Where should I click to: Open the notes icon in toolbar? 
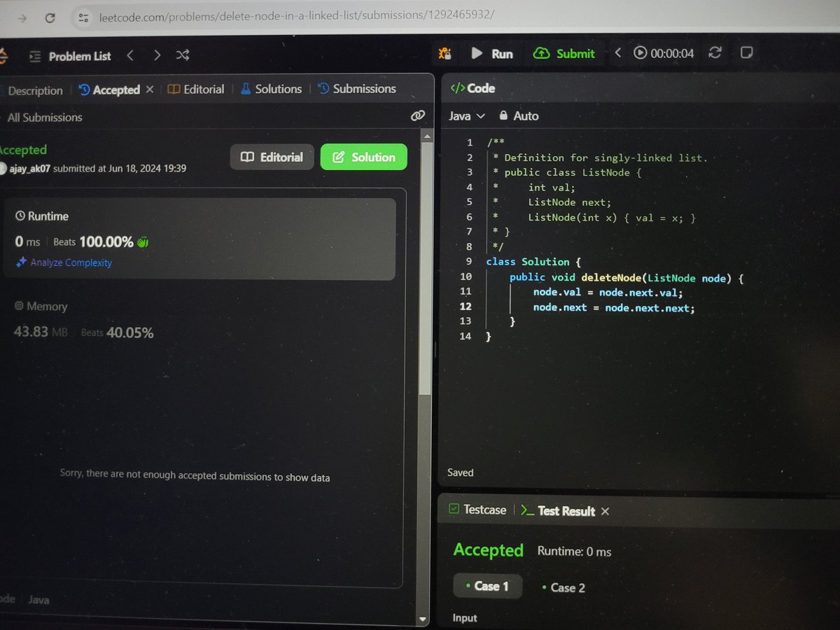tap(746, 52)
